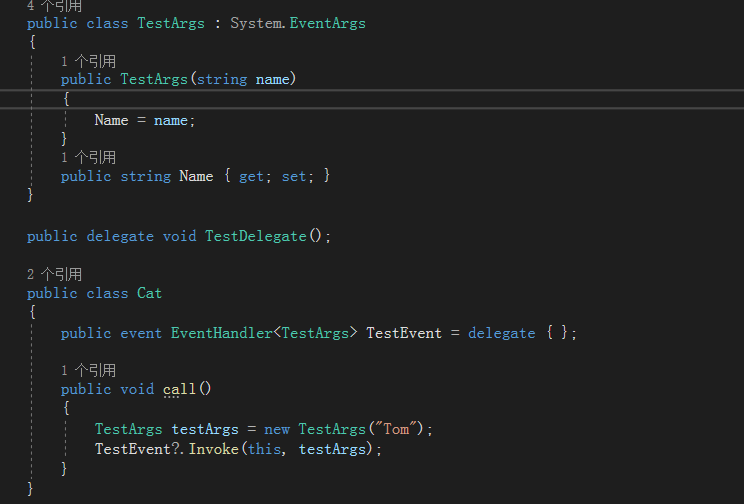Click the 'this' keyword
The height and width of the screenshot is (504, 744).
click(x=264, y=449)
